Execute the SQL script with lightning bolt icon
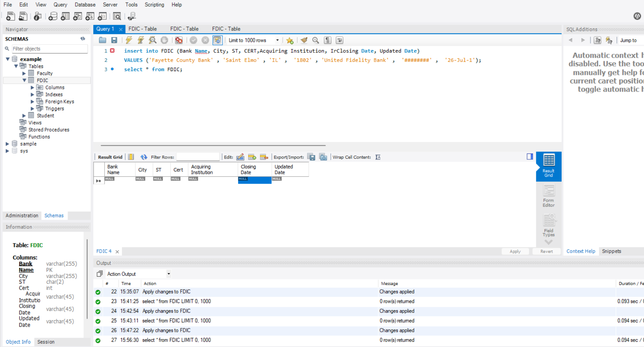 click(x=129, y=40)
